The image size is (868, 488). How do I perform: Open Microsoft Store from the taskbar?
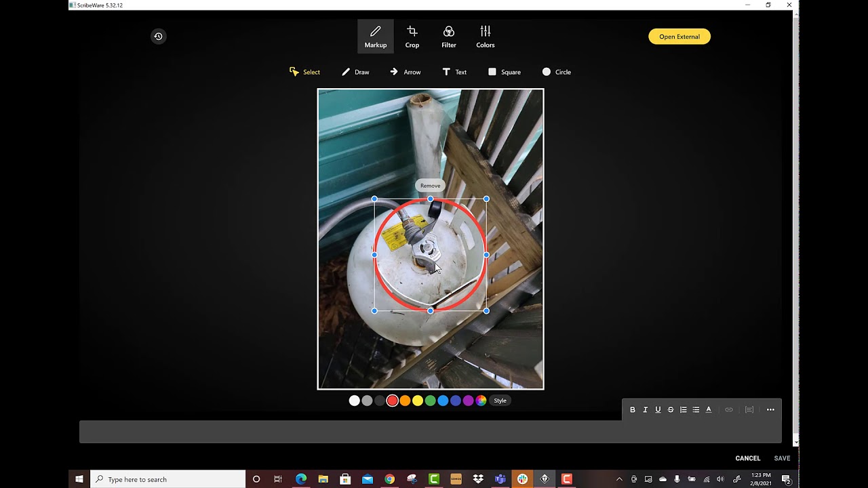(x=345, y=479)
